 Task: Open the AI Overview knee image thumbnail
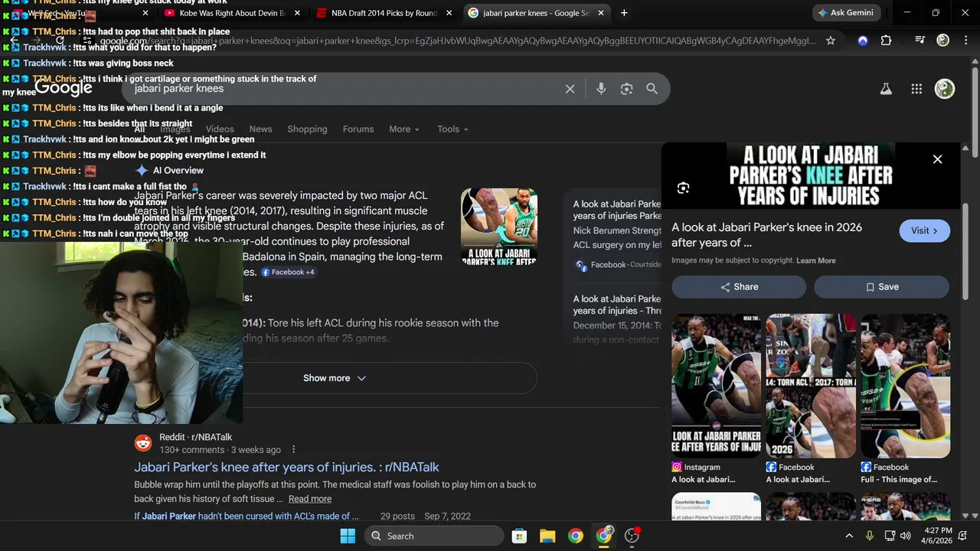[499, 227]
